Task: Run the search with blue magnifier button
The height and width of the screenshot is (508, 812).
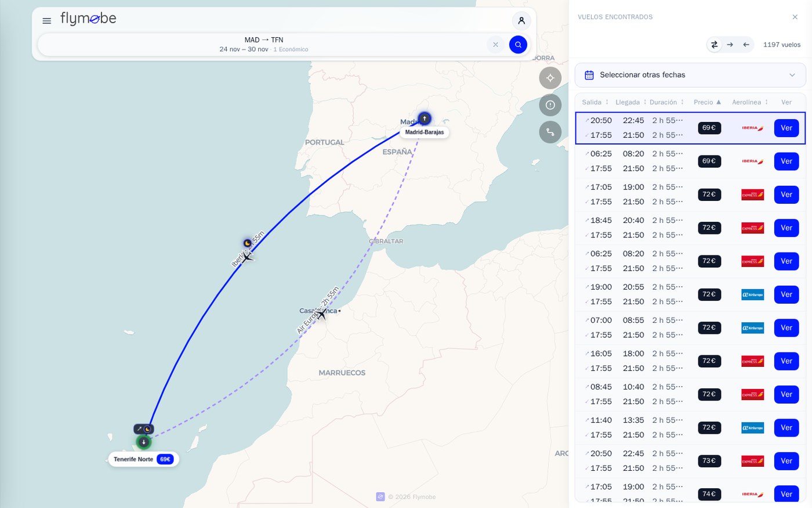Action: 518,45
